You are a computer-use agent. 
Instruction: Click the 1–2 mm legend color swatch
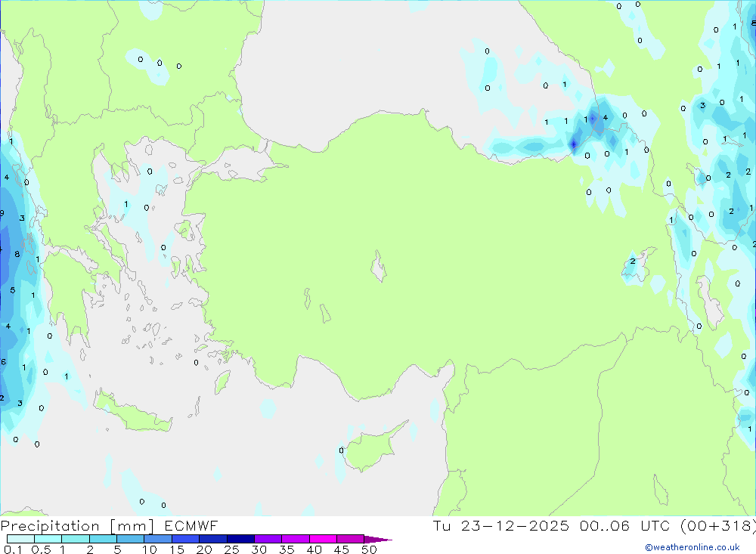point(76,539)
